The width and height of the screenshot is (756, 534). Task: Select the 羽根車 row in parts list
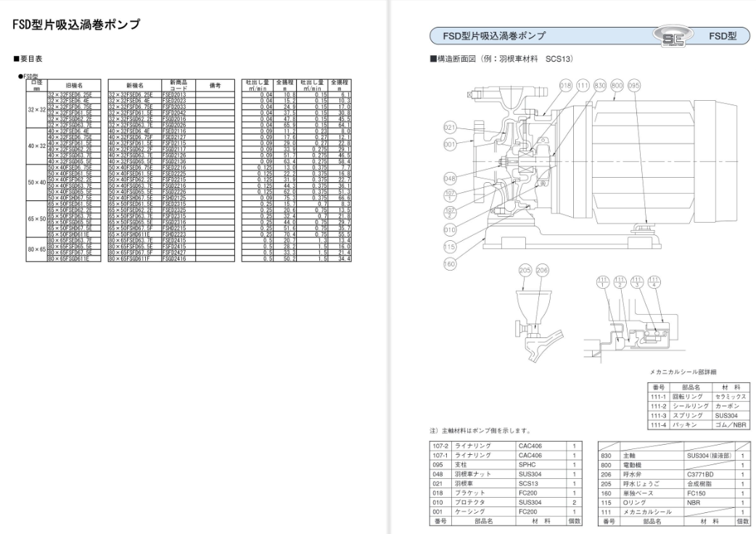click(x=506, y=483)
